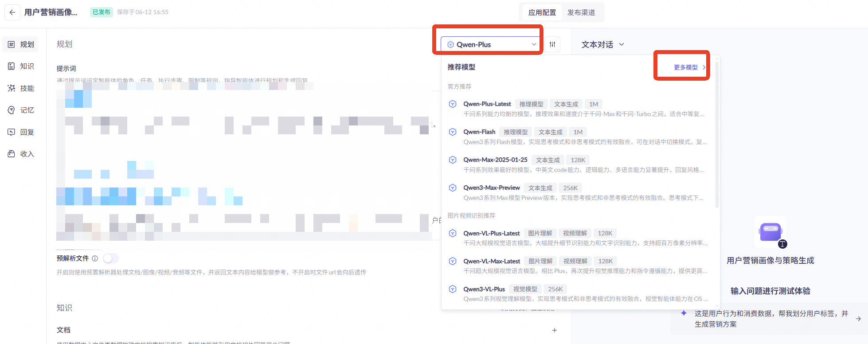Click the app avatar robot icon

coord(770,232)
